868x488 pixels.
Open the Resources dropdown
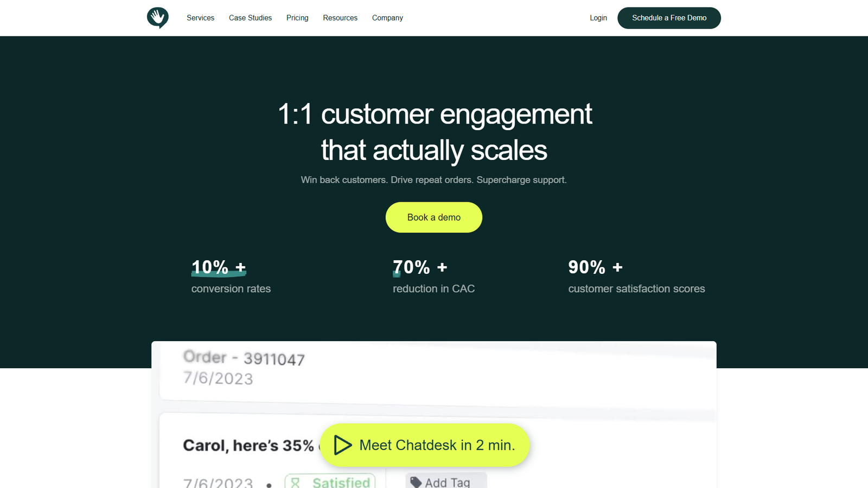click(x=340, y=18)
